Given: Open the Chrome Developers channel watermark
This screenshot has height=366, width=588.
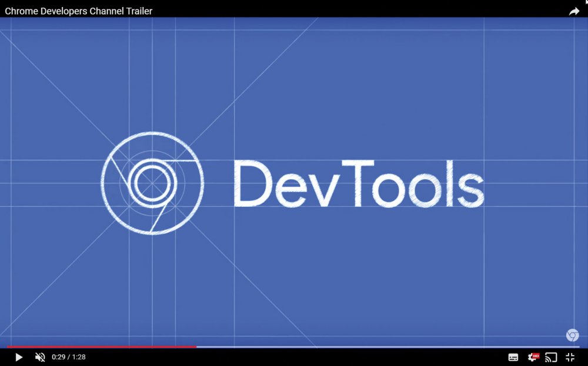Looking at the screenshot, I should (x=572, y=335).
